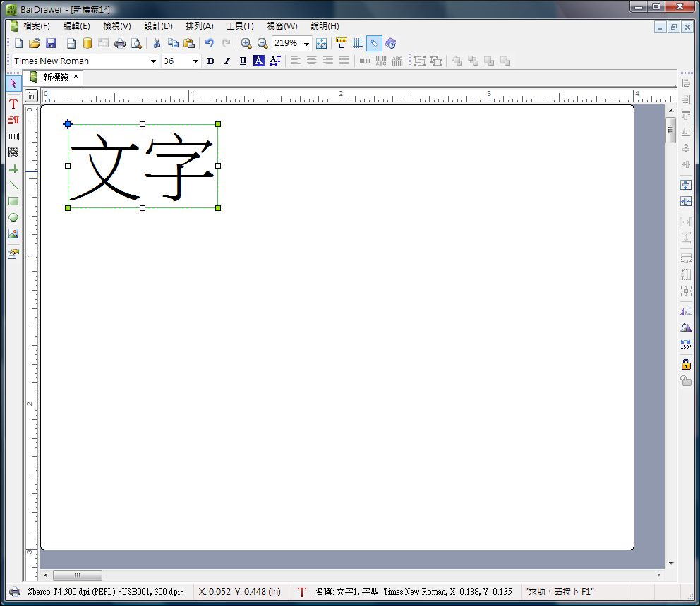This screenshot has width=700, height=606.
Task: Toggle the grid display button
Action: (358, 43)
